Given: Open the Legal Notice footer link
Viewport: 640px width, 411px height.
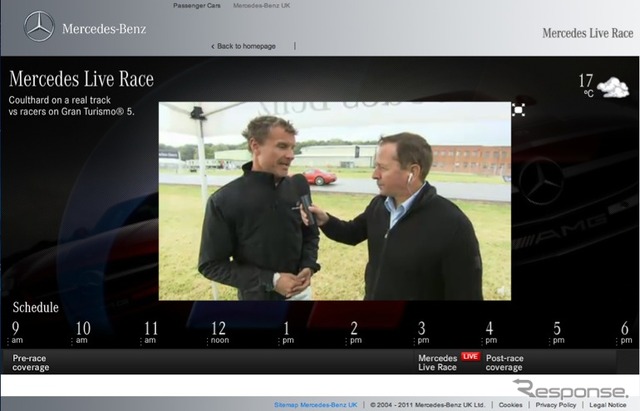Looking at the screenshot, I should coord(608,405).
